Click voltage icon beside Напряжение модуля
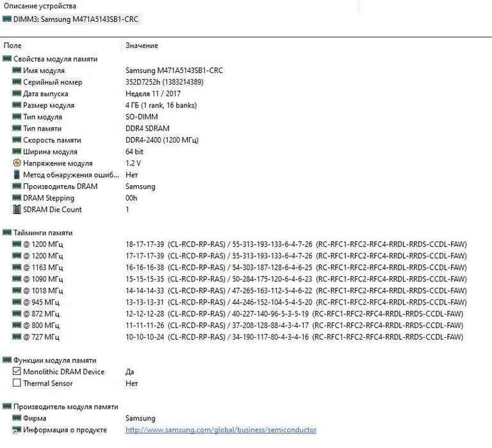 click(x=17, y=163)
